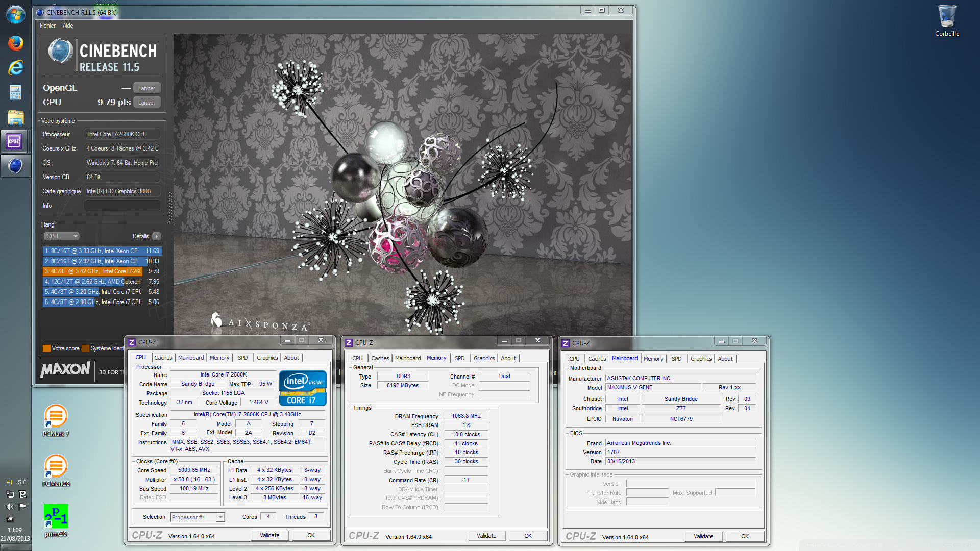Viewport: 980px width, 551px height.
Task: Run the OpenGL test with Lancer
Action: 147,88
